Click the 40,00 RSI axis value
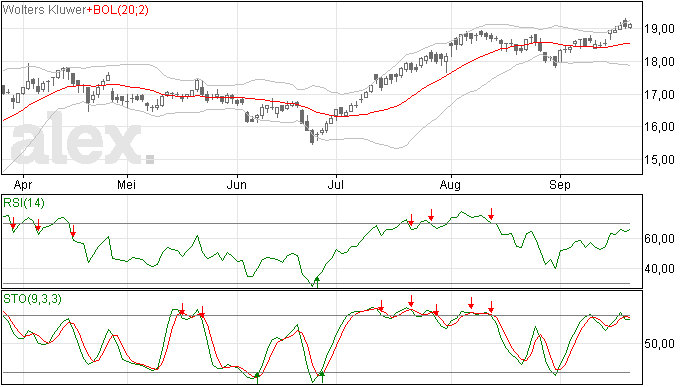The width and height of the screenshot is (690, 387). pos(660,269)
